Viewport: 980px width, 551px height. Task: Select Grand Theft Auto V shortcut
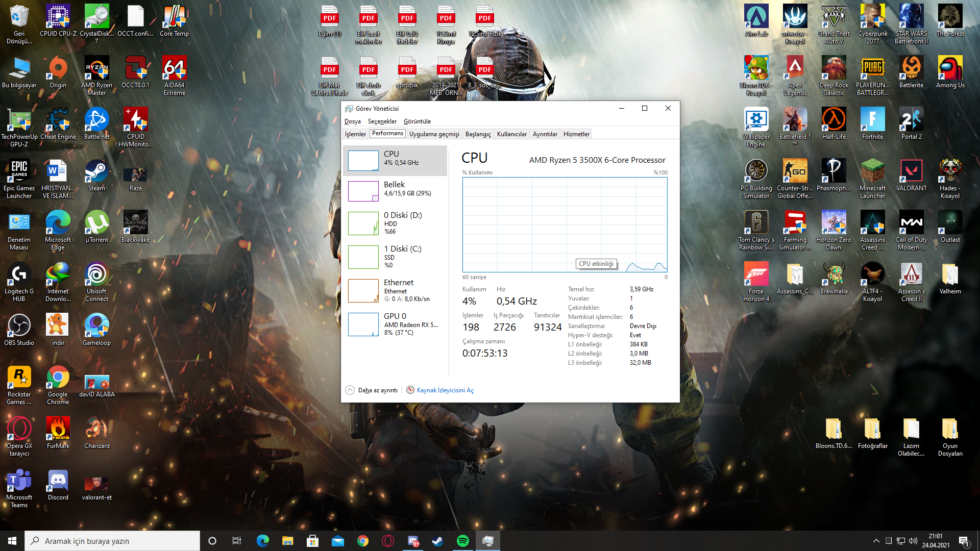pos(834,24)
